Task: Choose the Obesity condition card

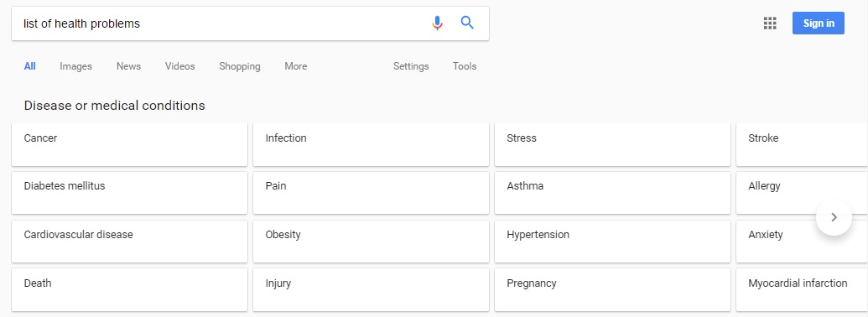Action: (371, 242)
